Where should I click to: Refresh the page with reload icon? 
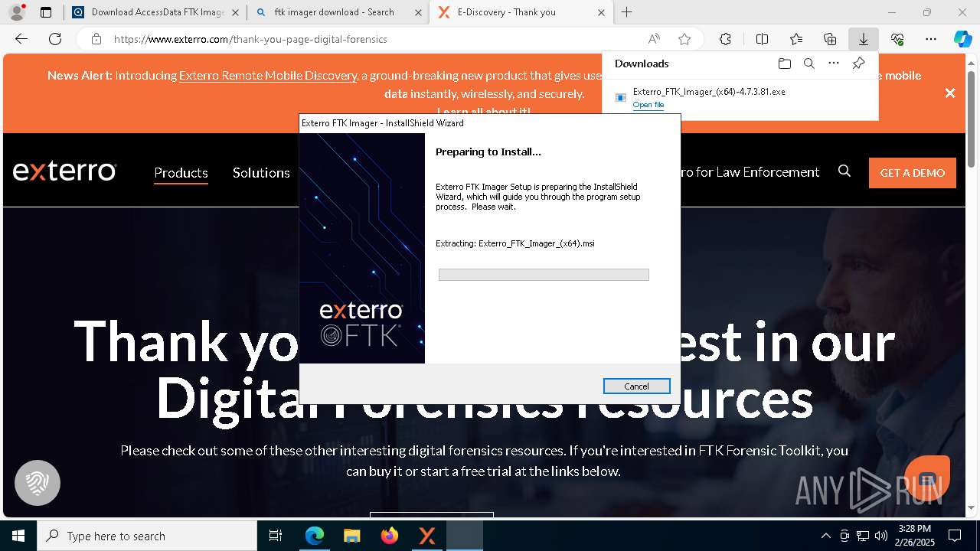click(x=55, y=39)
